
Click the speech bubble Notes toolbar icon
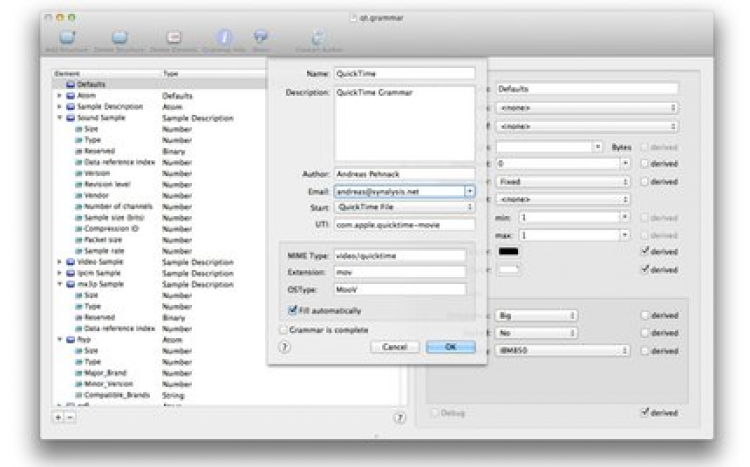[261, 37]
